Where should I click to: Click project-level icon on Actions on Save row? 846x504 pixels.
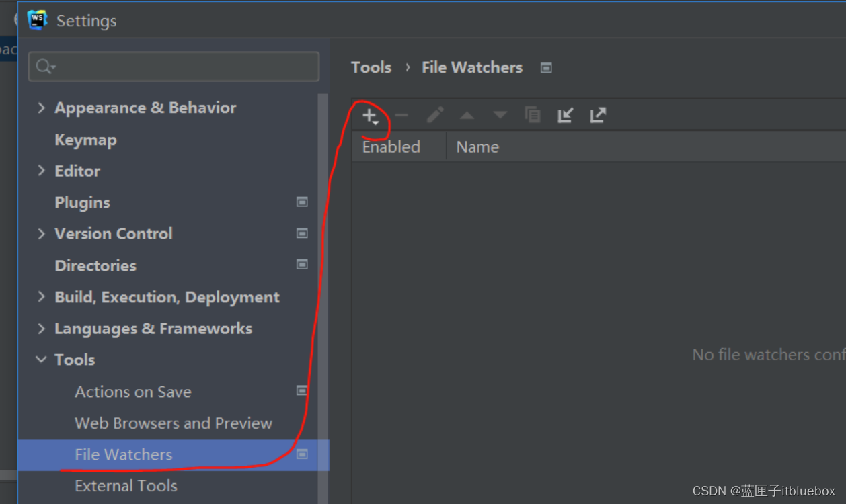point(302,391)
